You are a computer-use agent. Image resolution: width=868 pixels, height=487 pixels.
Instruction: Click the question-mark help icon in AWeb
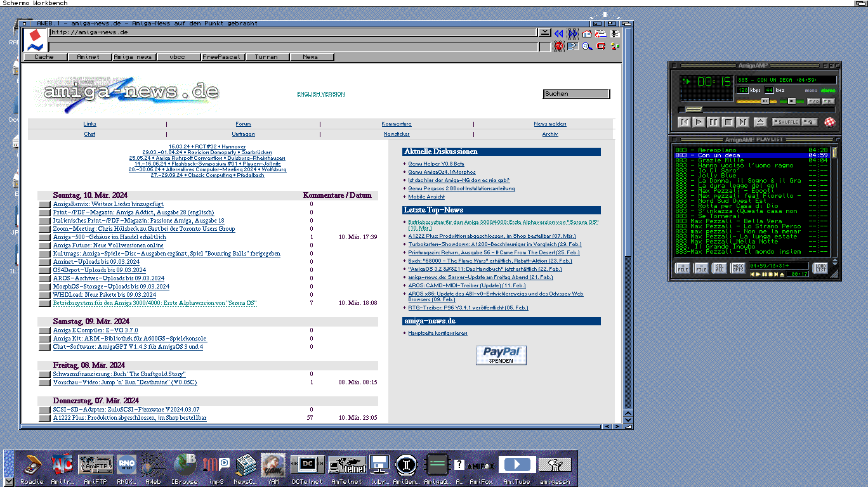[572, 46]
